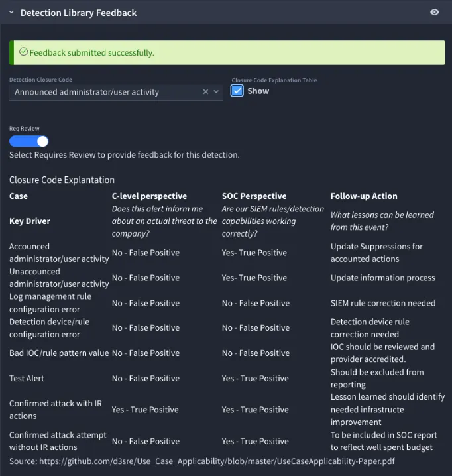Click the Announced administrator/user activity field
The width and height of the screenshot is (452, 476).
[x=116, y=92]
